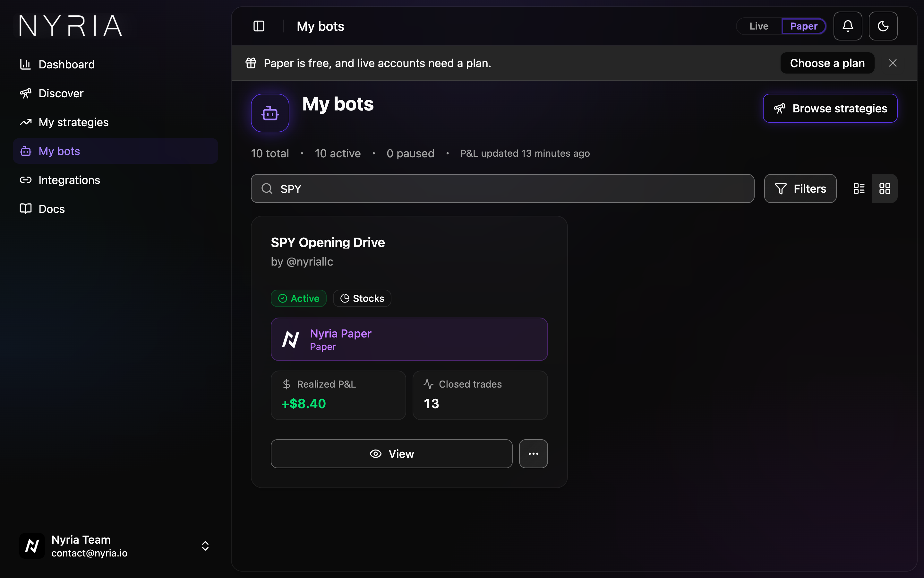924x578 pixels.
Task: View the SPY Opening Drive bot
Action: [391, 454]
